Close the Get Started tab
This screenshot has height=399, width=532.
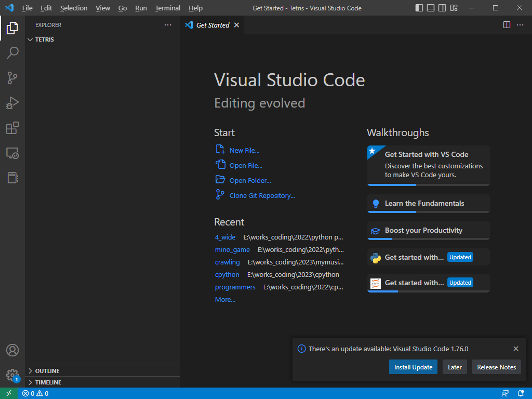[x=236, y=25]
